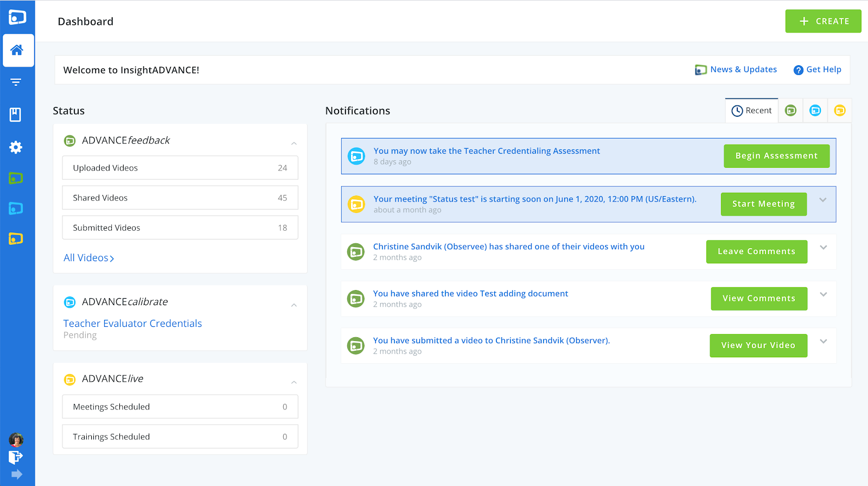Expand Christine Sandvik shared video notification chevron
Image resolution: width=868 pixels, height=486 pixels.
tap(824, 247)
